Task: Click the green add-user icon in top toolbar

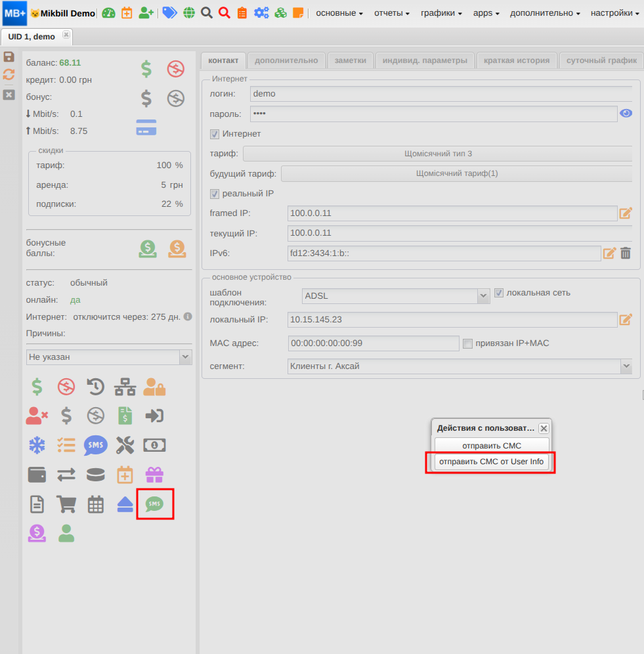Action: [146, 13]
